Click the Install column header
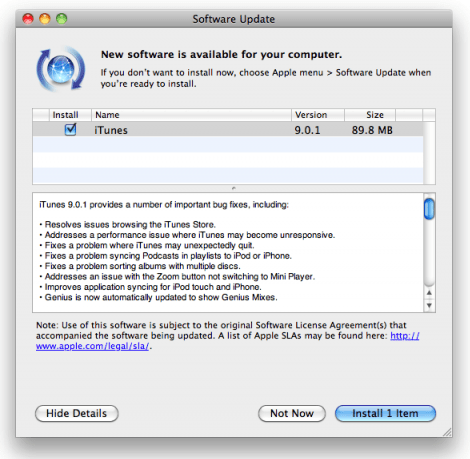Screen dimensions: 470x459 coord(70,115)
